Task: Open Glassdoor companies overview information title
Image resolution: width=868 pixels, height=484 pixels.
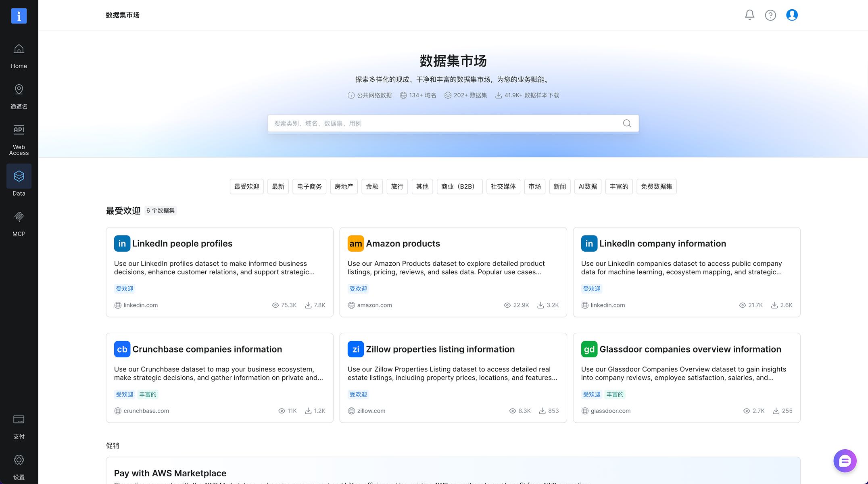Action: pyautogui.click(x=691, y=349)
